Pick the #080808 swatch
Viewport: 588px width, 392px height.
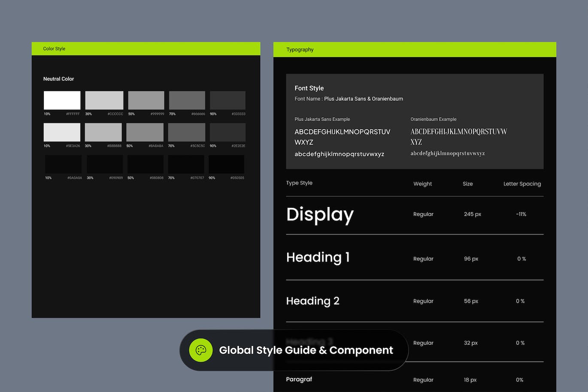coord(145,164)
